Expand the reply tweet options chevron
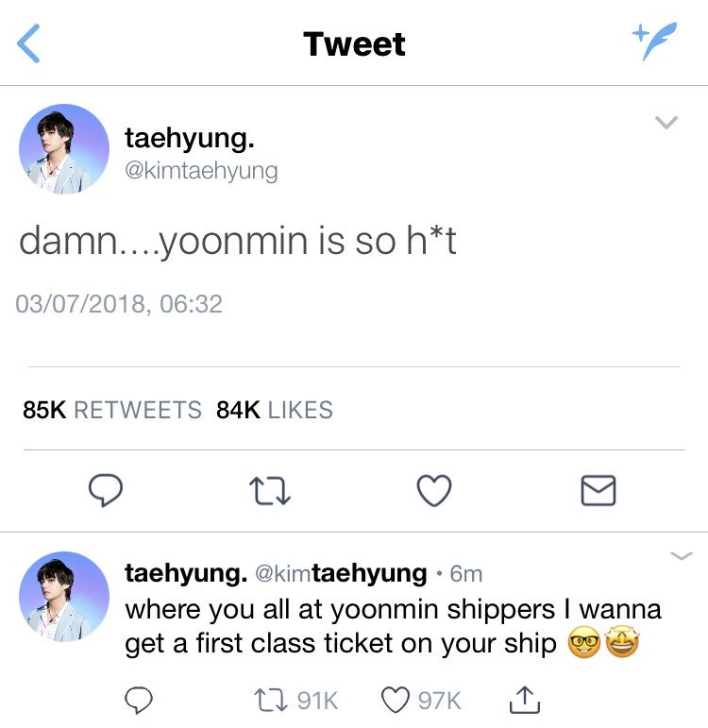This screenshot has height=728, width=708. coord(682,556)
